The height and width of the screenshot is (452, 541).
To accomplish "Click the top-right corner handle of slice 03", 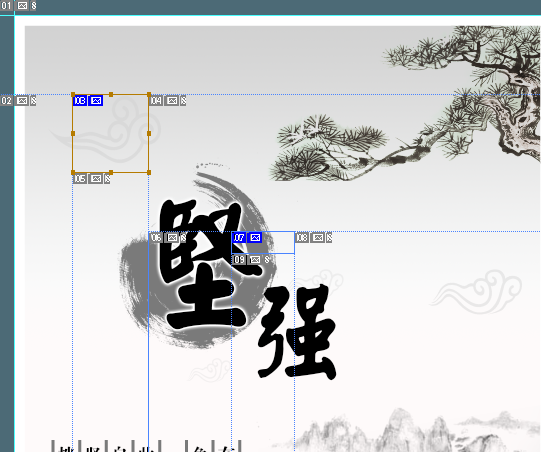I will point(149,94).
